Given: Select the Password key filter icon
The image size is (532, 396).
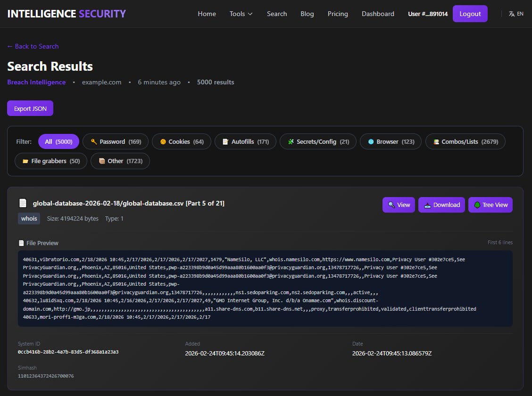Looking at the screenshot, I should pos(92,141).
